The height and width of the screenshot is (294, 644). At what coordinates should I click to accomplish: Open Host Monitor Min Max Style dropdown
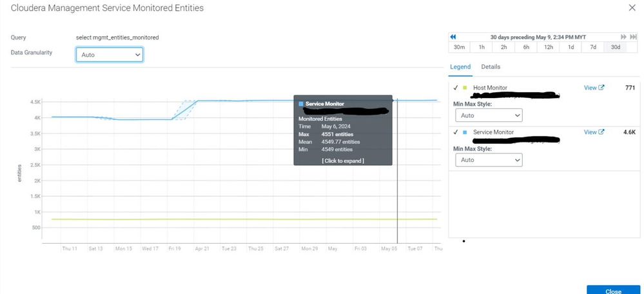click(489, 115)
